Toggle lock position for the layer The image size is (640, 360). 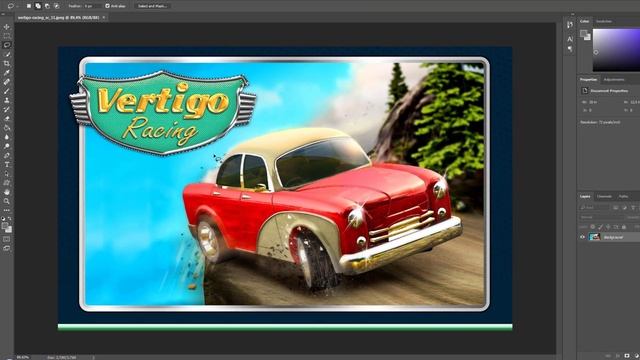coord(608,227)
